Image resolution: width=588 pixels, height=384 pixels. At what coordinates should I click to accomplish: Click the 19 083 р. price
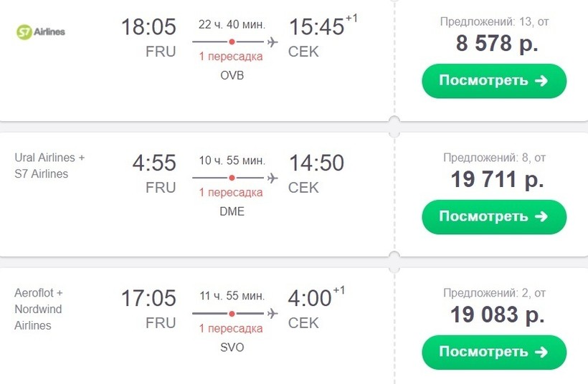point(497,315)
